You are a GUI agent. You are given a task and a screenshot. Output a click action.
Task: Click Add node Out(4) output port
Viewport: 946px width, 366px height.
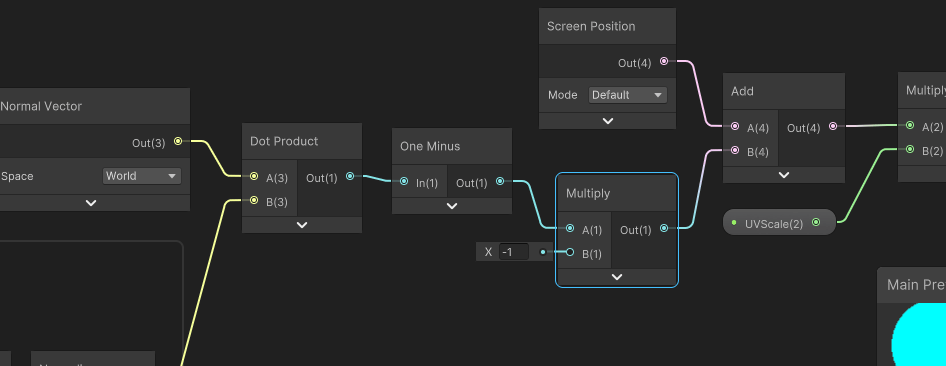click(833, 126)
